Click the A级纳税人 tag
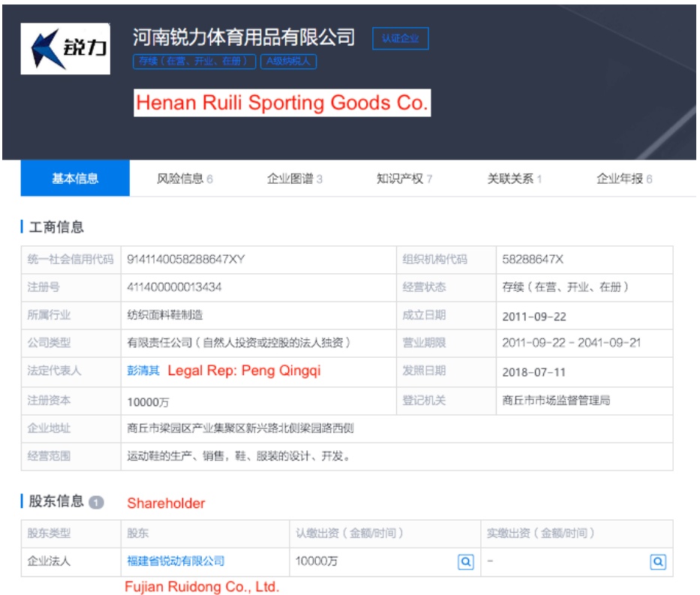Image resolution: width=700 pixels, height=595 pixels. [x=289, y=62]
